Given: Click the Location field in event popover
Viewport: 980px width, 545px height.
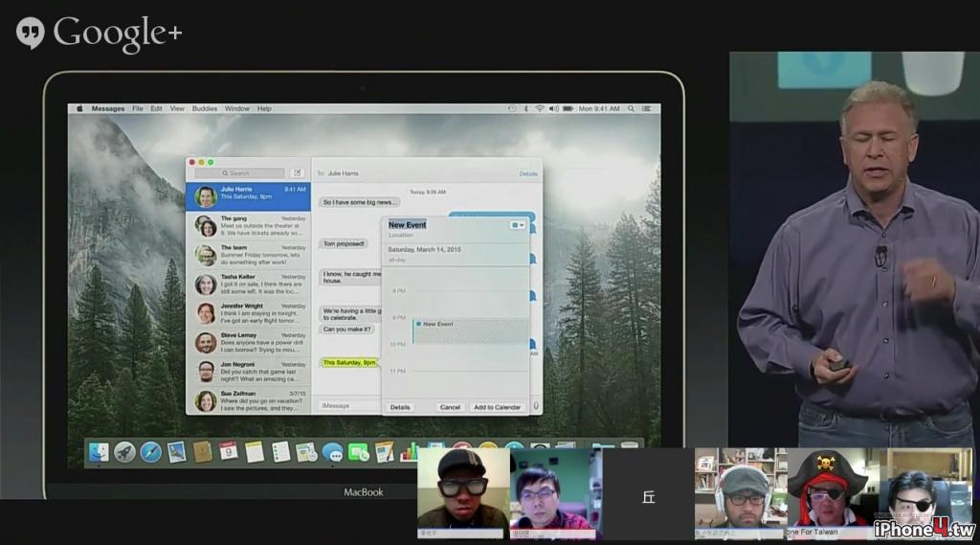Looking at the screenshot, I should [x=401, y=236].
